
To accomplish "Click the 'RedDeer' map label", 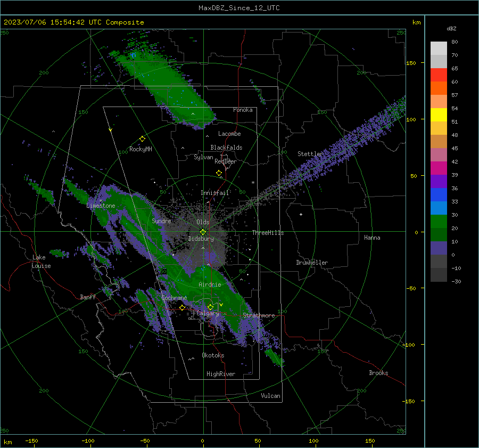I will [226, 161].
